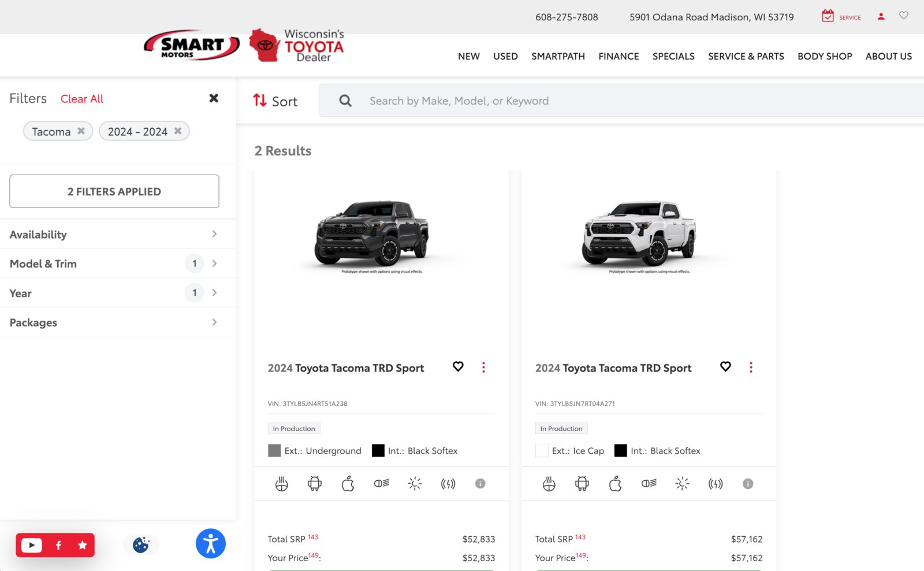Open the Facebook social link
This screenshot has width=924, height=571.
click(58, 545)
